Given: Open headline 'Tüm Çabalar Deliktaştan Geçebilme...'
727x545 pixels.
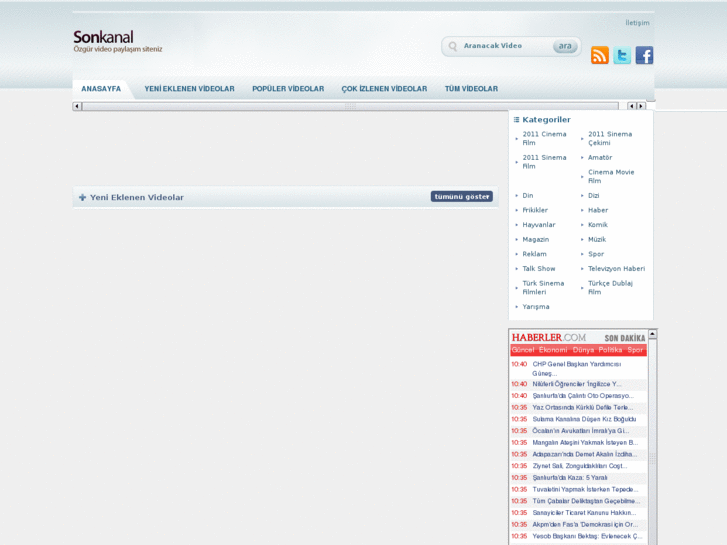Looking at the screenshot, I should pos(586,501).
